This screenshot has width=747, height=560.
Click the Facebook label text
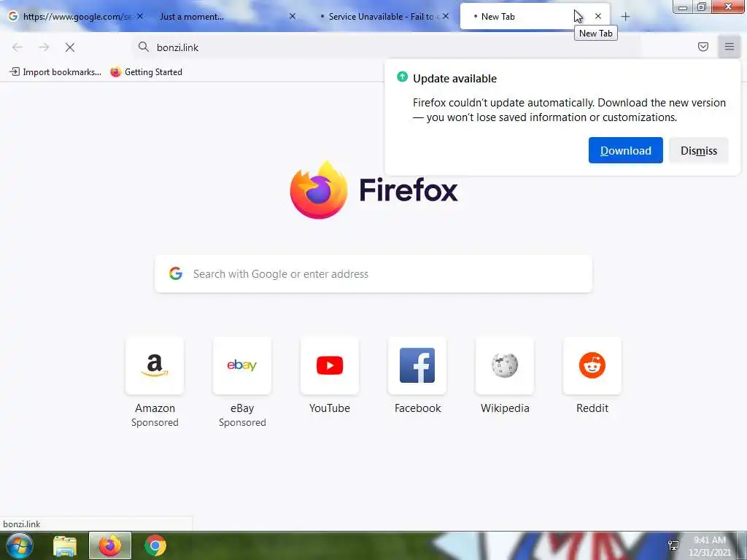pyautogui.click(x=418, y=408)
